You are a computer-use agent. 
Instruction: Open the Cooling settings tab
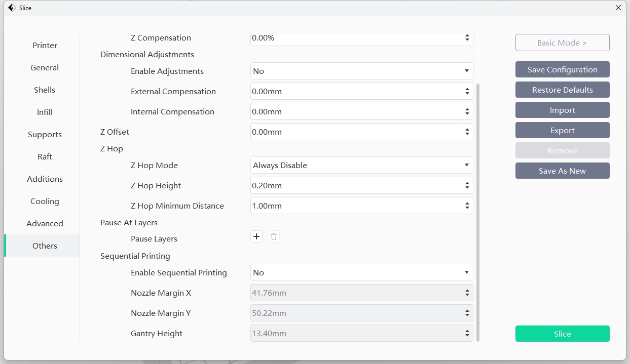45,201
